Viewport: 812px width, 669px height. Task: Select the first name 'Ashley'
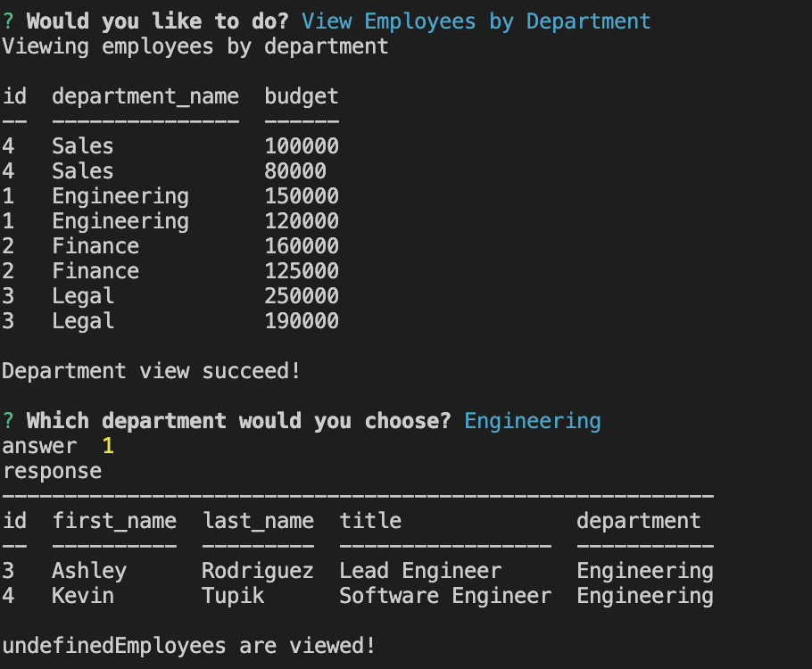(x=89, y=572)
